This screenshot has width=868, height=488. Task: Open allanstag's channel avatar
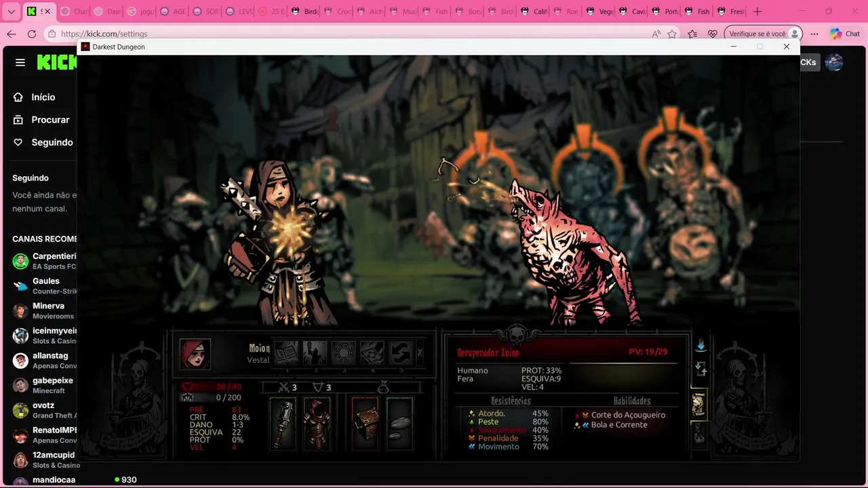(20, 361)
